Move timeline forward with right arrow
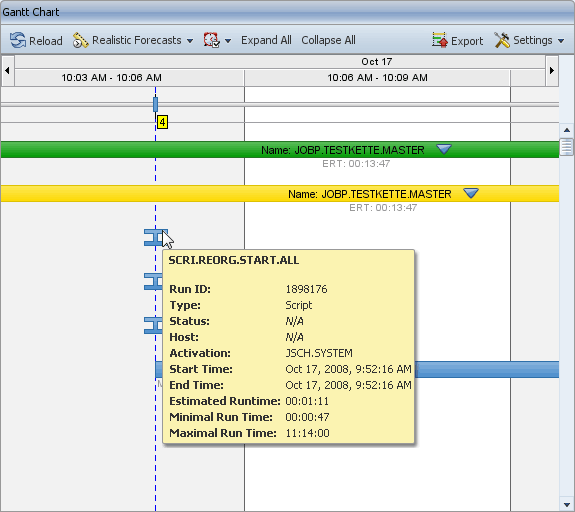 pyautogui.click(x=552, y=70)
